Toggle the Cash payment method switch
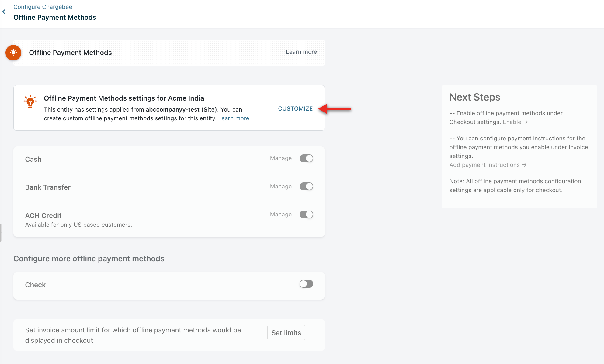 click(306, 158)
